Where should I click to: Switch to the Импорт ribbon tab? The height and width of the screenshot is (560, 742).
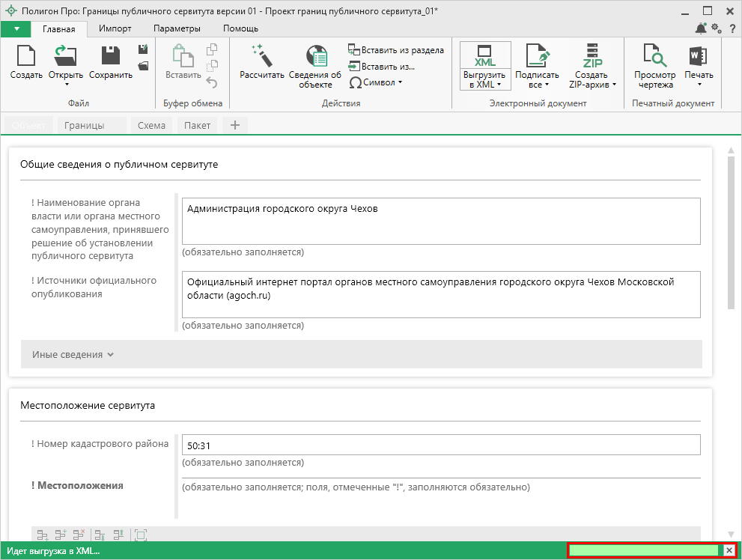pos(115,28)
